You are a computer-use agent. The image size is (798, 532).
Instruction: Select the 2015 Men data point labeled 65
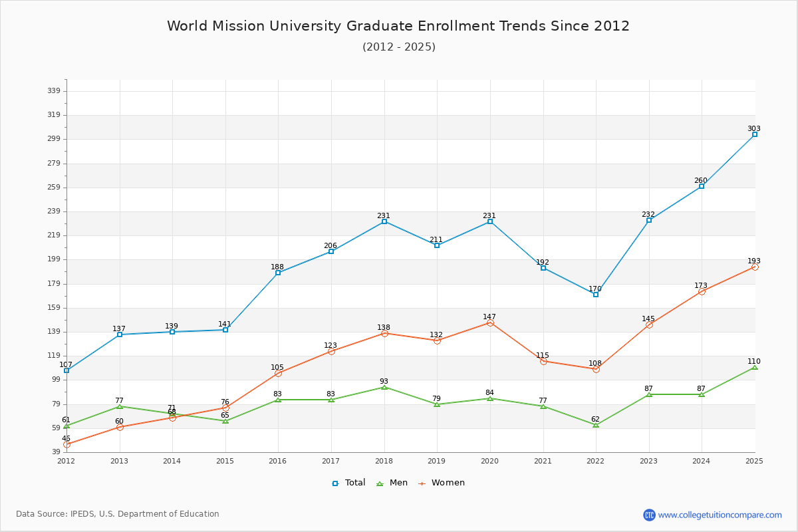coord(225,421)
